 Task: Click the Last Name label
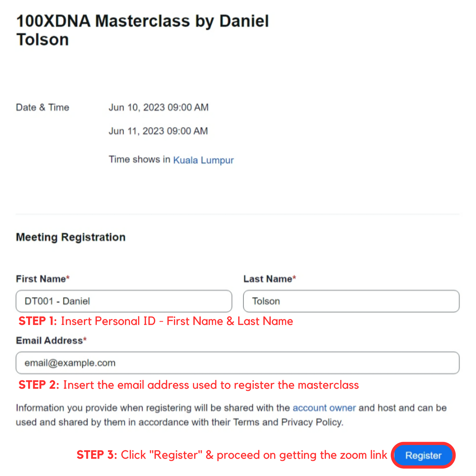click(268, 279)
